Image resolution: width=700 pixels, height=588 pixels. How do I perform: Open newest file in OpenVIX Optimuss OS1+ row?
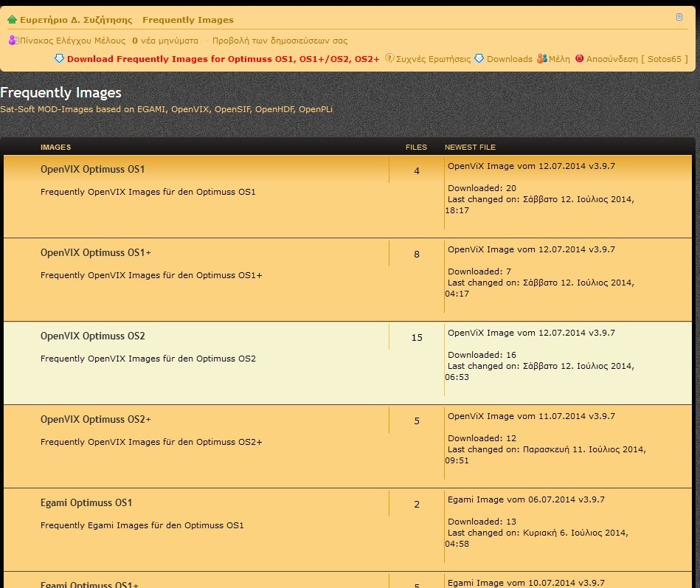point(531,249)
